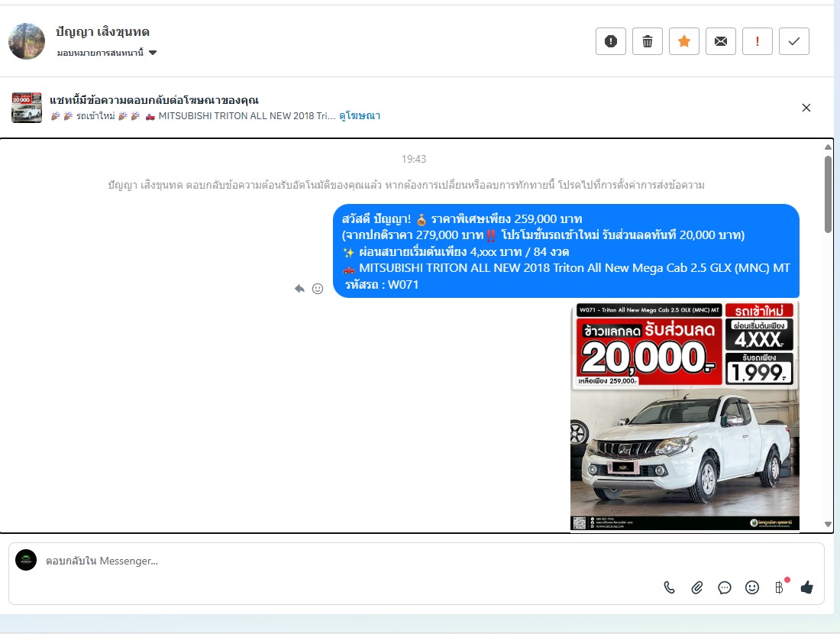The image size is (840, 634).
Task: Click the chat scrollbar thumb
Action: coord(828,194)
